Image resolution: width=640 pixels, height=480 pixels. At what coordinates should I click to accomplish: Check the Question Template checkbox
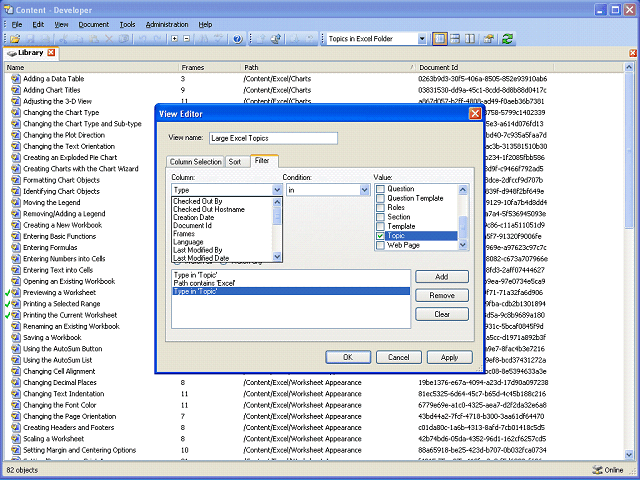click(380, 198)
